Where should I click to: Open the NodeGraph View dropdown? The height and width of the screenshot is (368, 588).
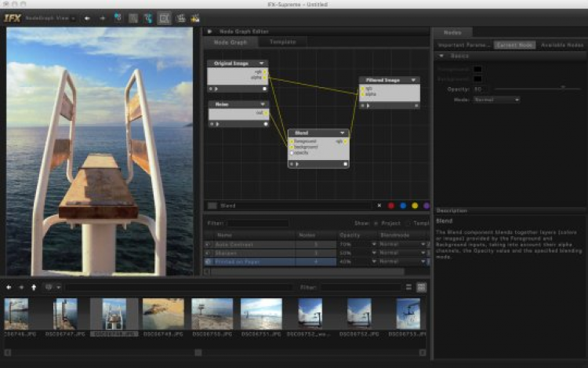click(47, 17)
